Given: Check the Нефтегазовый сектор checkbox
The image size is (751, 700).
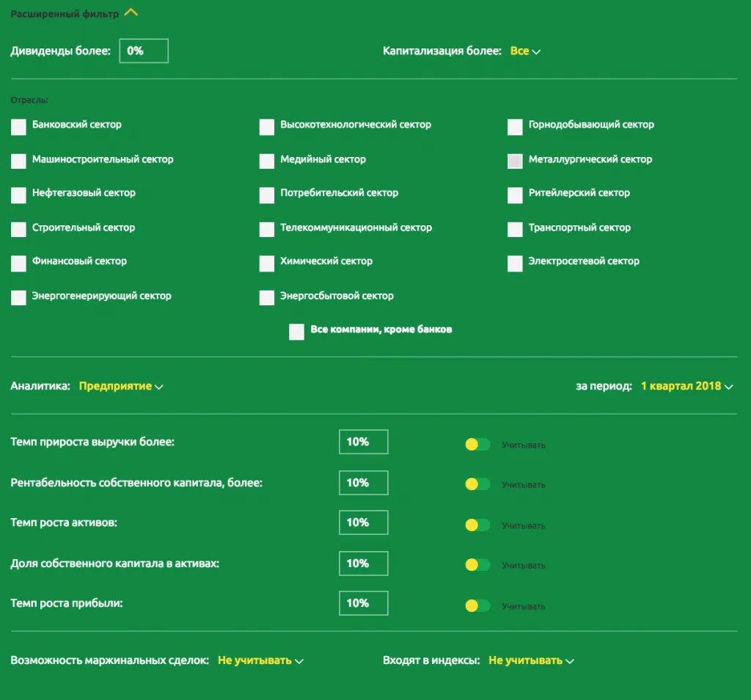Looking at the screenshot, I should (18, 195).
